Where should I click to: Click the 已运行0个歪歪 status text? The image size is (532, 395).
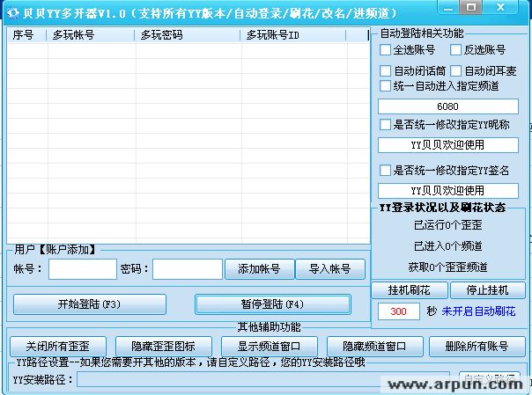pos(447,225)
